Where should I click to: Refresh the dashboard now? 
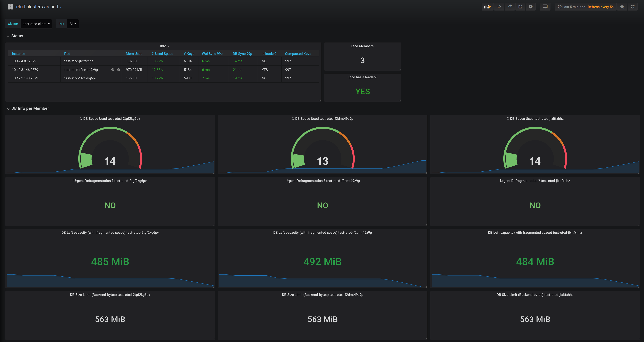coord(632,7)
